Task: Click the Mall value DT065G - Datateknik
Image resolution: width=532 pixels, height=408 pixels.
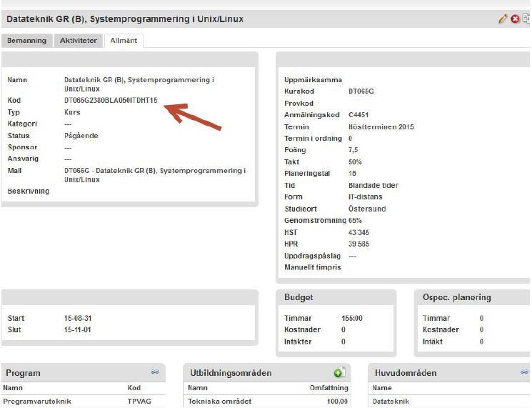Action: click(155, 175)
